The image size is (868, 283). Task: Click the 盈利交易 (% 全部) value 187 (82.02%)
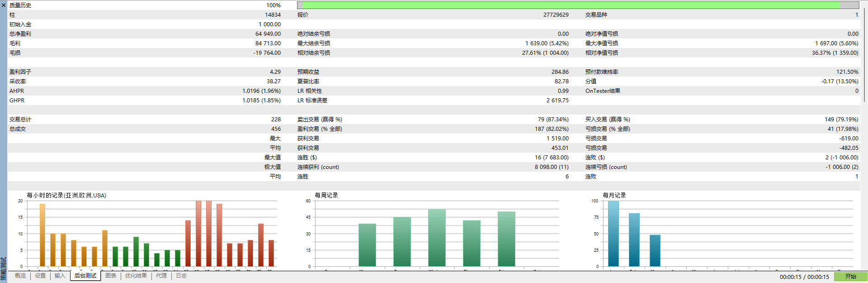click(x=552, y=129)
